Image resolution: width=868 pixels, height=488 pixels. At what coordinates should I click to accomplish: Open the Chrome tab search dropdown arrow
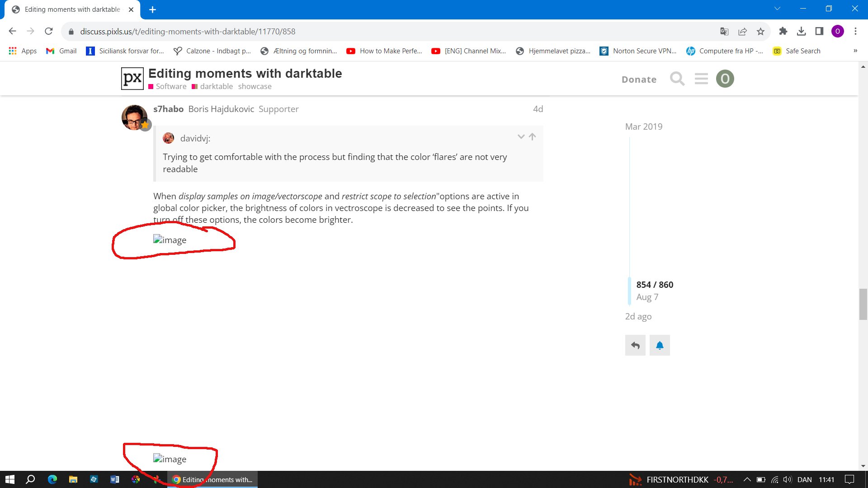[x=777, y=9]
